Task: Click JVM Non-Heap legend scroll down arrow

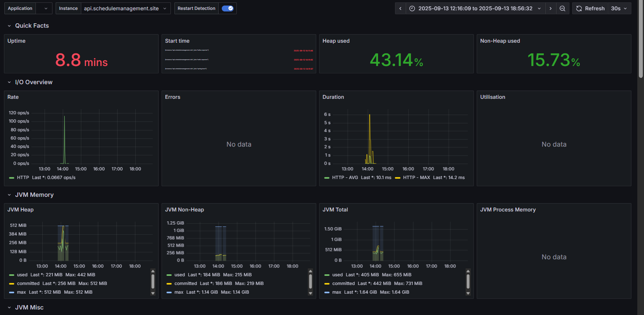Action: 310,293
